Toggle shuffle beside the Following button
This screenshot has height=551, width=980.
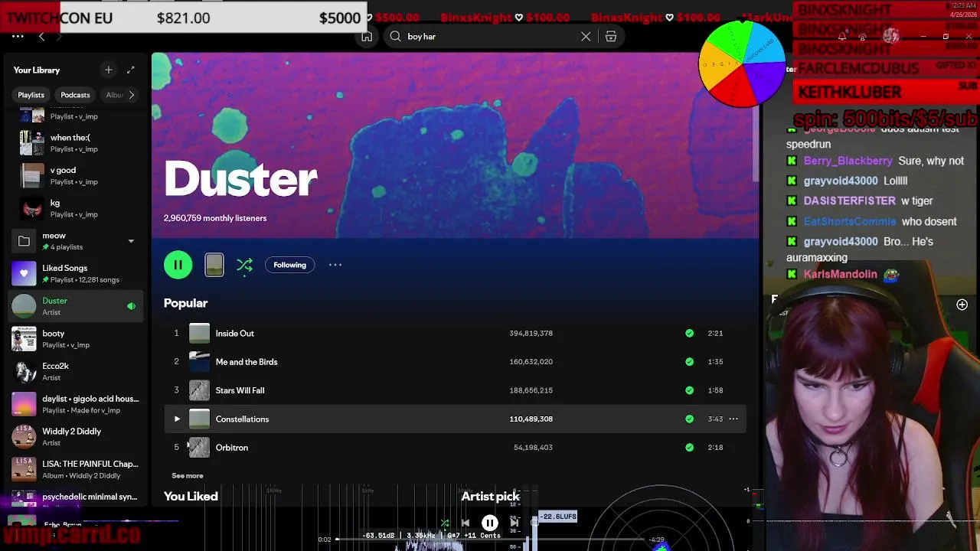(244, 265)
